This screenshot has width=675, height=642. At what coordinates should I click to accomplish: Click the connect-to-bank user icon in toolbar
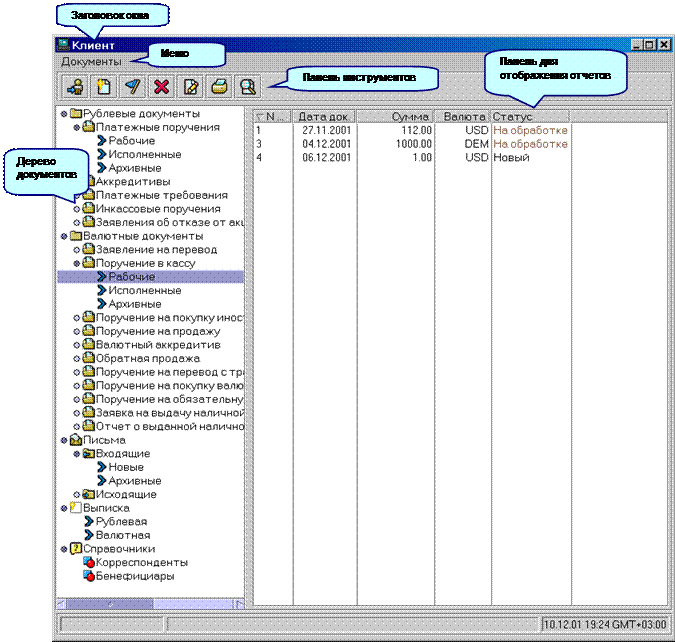[x=76, y=87]
